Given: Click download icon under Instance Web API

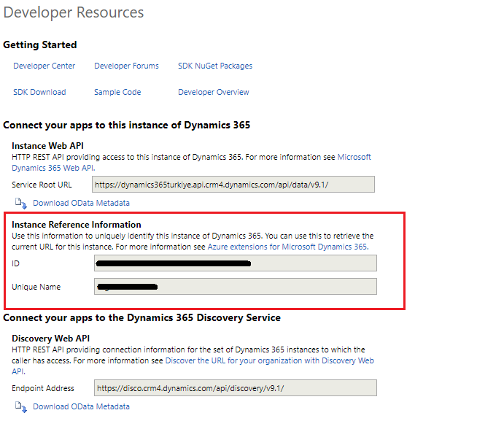Looking at the screenshot, I should pos(21,203).
